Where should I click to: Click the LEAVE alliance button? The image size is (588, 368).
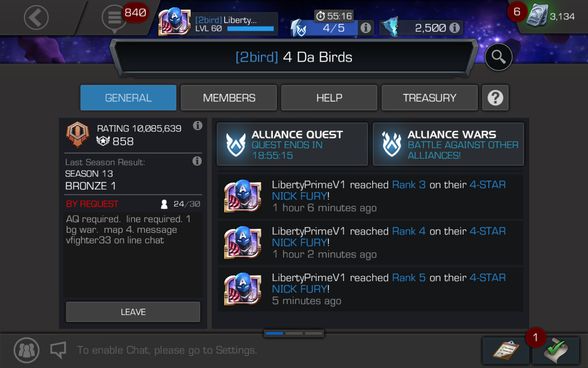(x=133, y=312)
